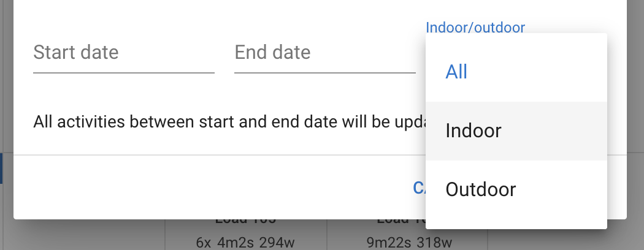Click the Indoor/outdoor field label
The height and width of the screenshot is (250, 644).
475,28
